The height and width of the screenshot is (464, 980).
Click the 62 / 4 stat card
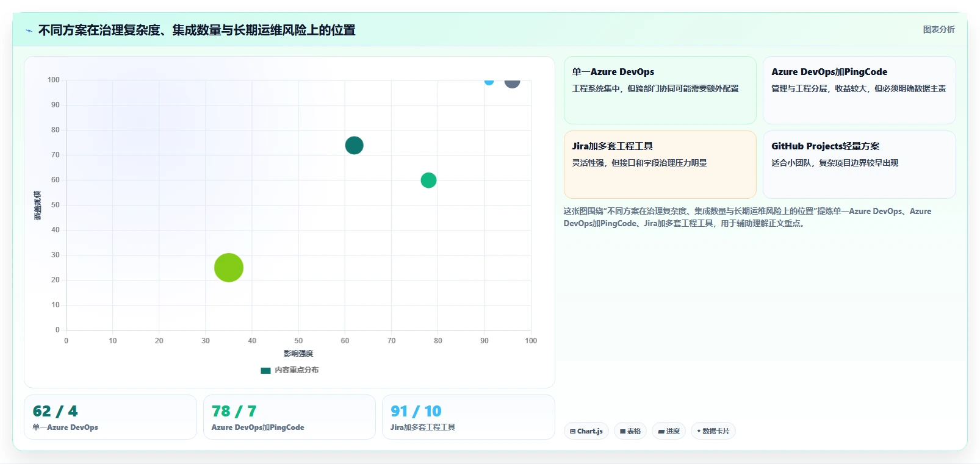(x=110, y=417)
